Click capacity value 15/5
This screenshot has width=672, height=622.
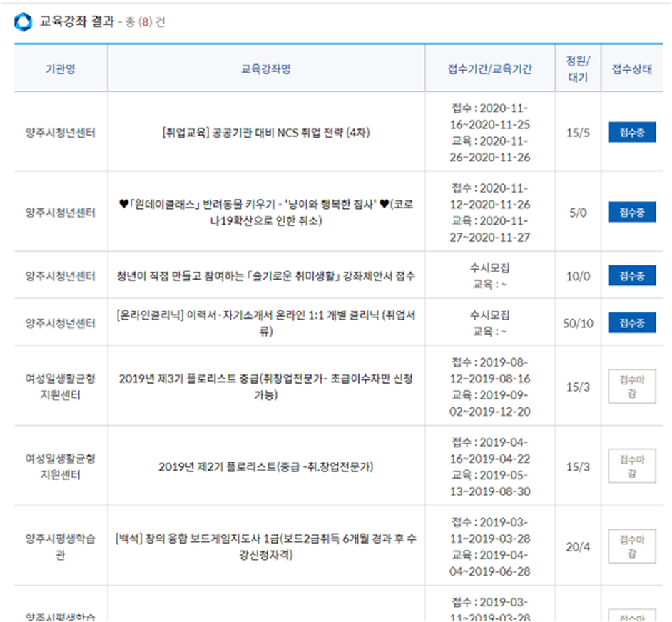(x=578, y=133)
